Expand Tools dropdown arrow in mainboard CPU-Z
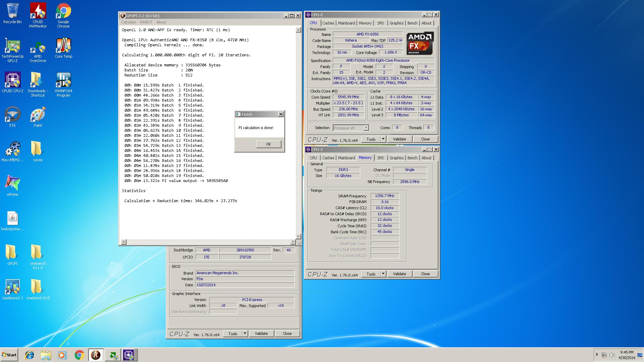This screenshot has width=644, height=362. tap(245, 334)
